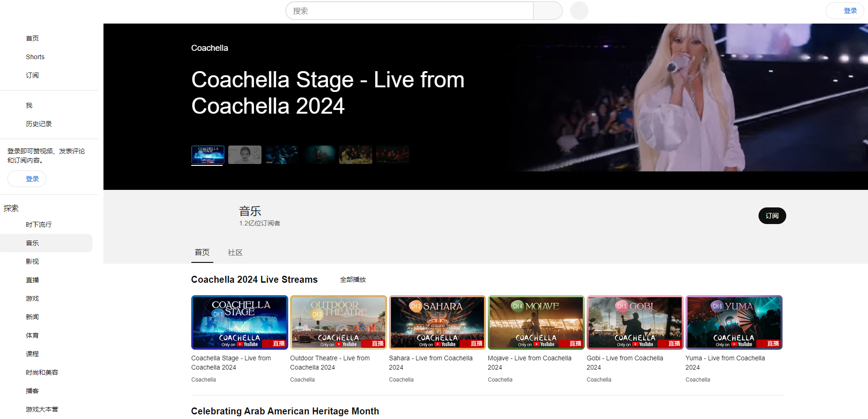Open the CH6 Yuma video thumbnail
The height and width of the screenshot is (419, 868).
(x=734, y=322)
